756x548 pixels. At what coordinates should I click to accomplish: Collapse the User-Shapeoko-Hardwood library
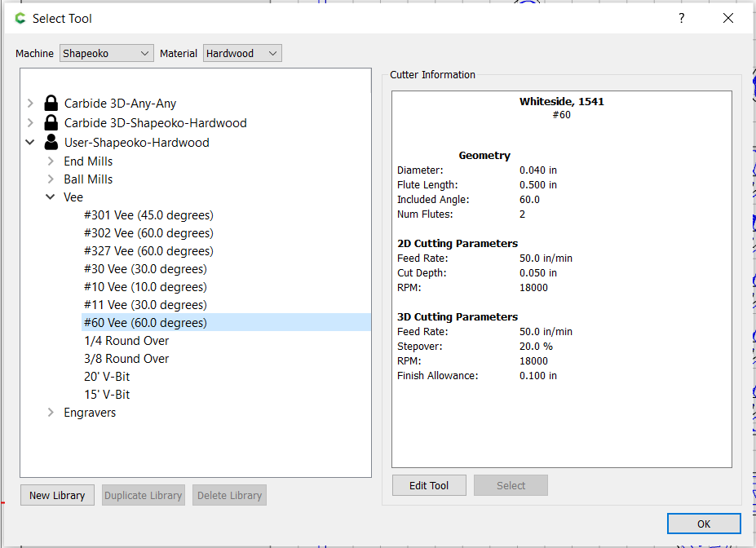[30, 143]
